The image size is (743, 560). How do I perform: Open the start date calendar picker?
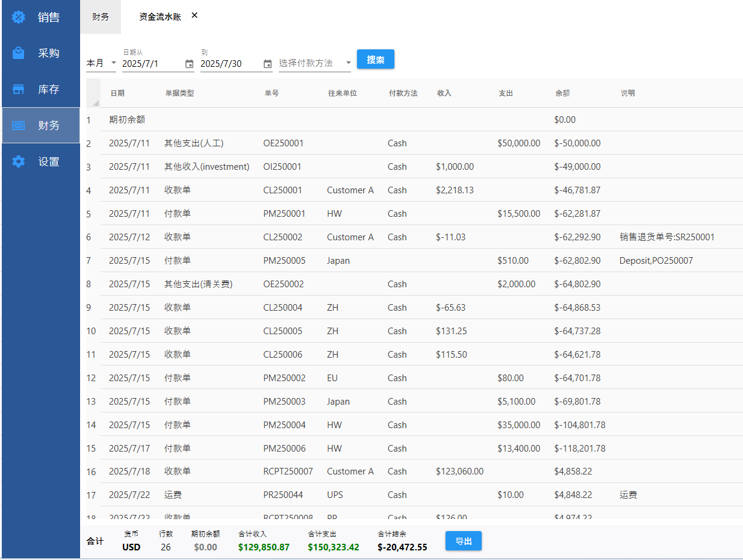(189, 64)
